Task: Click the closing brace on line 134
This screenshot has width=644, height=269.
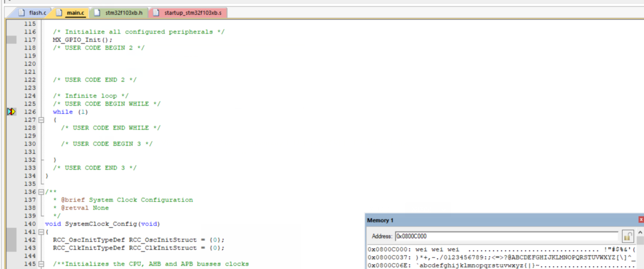Action: (x=47, y=176)
